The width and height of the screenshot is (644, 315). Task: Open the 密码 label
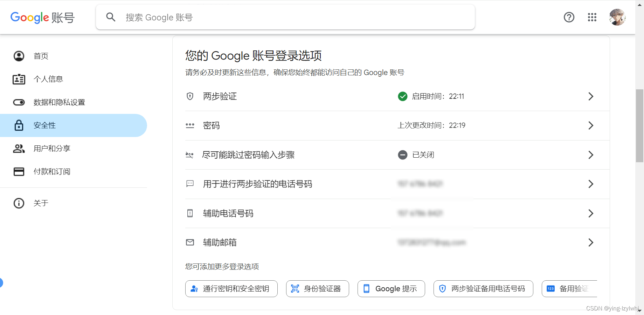(212, 125)
